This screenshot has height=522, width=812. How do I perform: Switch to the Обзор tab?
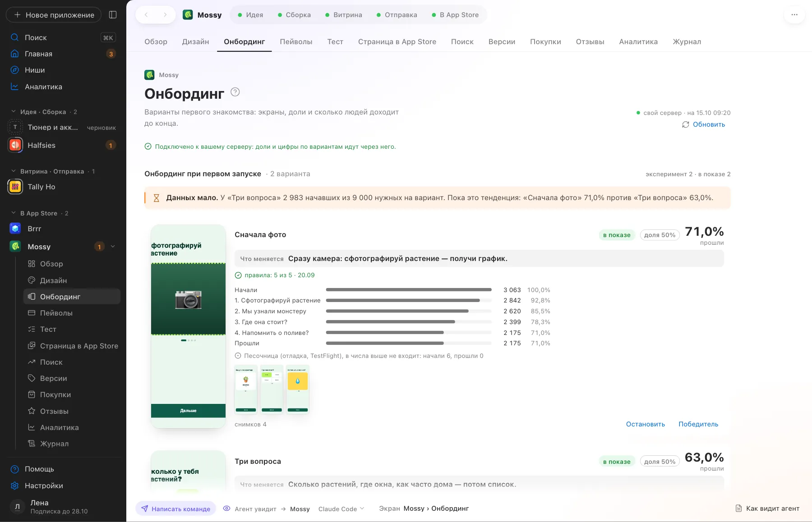click(156, 41)
